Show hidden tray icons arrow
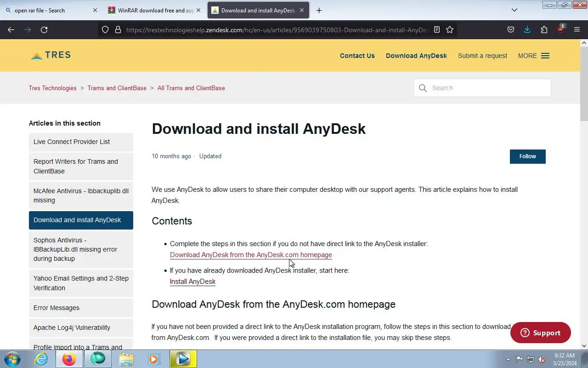Screen dimensions: 588x368 [508, 359]
